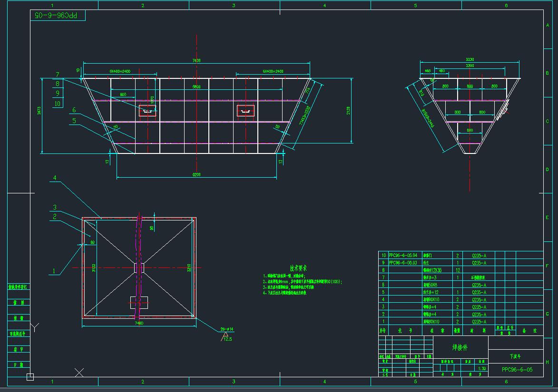The height and width of the screenshot is (392, 558).
Task: Select the right inspection door rectangle in front view
Action: click(x=245, y=111)
